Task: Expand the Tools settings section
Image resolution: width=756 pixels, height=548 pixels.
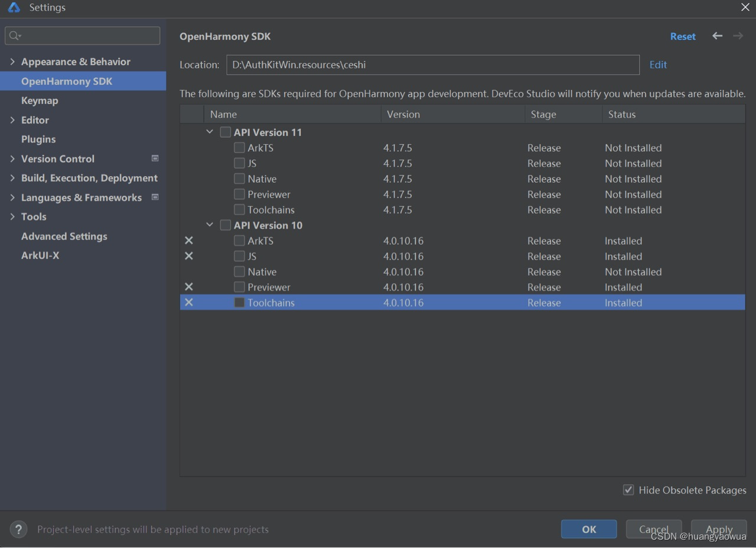Action: [12, 217]
